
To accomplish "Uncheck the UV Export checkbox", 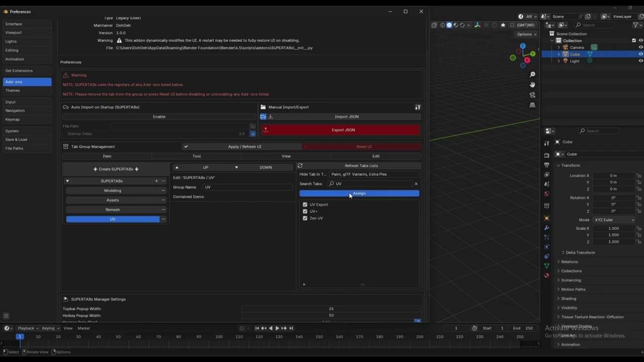I will click(305, 205).
